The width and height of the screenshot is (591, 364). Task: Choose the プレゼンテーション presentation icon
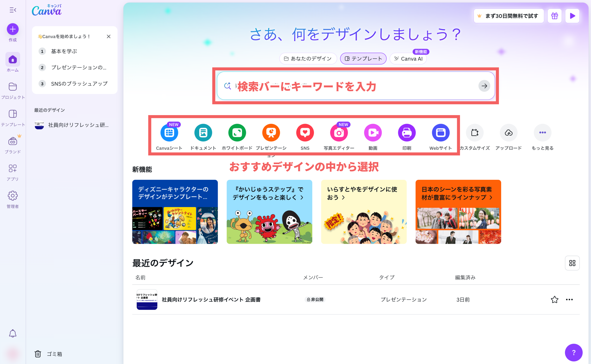point(271,133)
